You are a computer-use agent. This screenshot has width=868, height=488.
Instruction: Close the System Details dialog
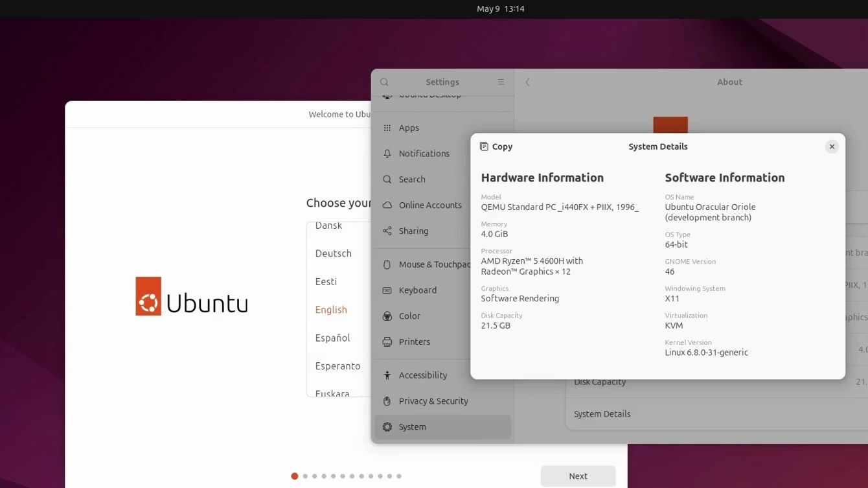[832, 147]
